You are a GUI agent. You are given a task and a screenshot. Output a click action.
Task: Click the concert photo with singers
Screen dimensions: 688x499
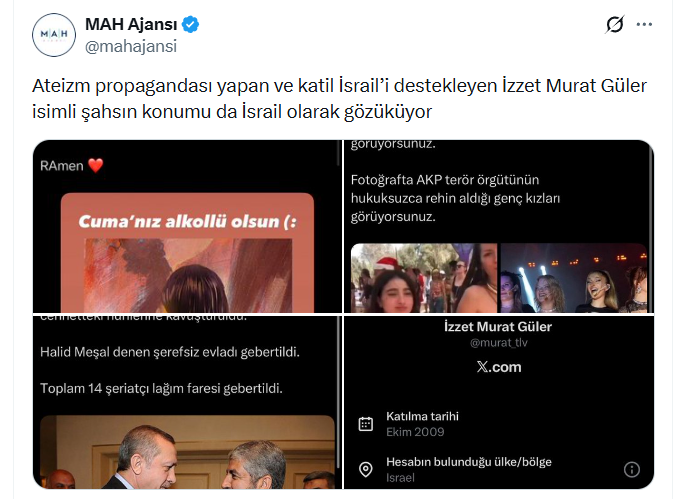coord(573,278)
